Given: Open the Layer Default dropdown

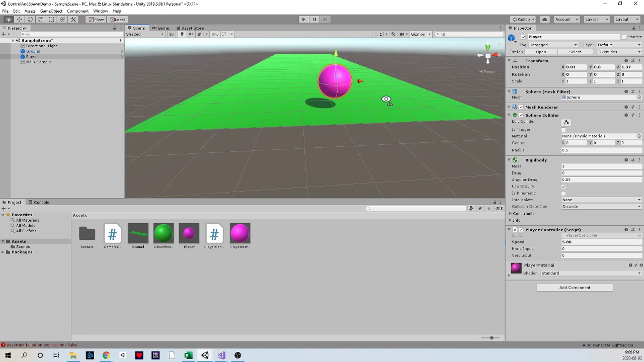Looking at the screenshot, I should 619,45.
